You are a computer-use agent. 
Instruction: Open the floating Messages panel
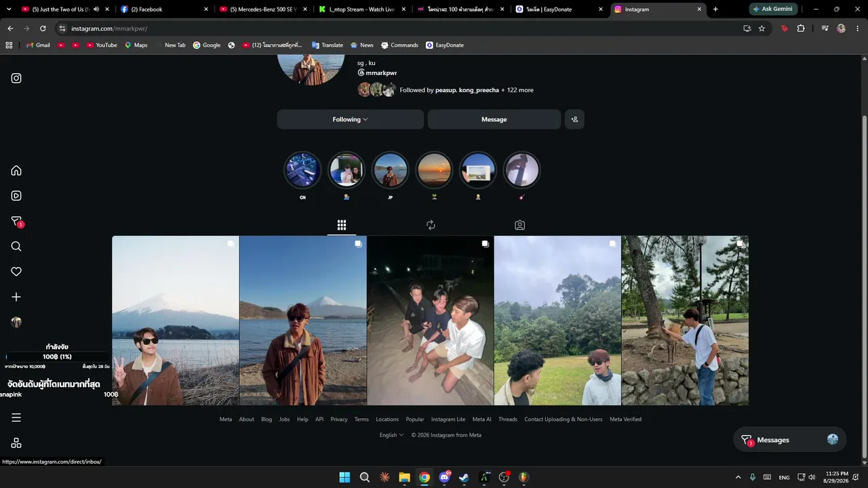tap(790, 440)
